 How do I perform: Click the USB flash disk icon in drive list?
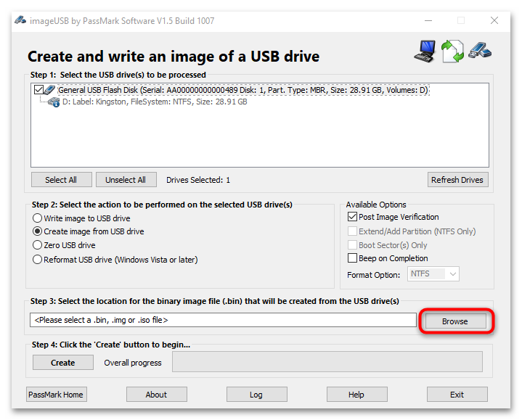pyautogui.click(x=50, y=89)
